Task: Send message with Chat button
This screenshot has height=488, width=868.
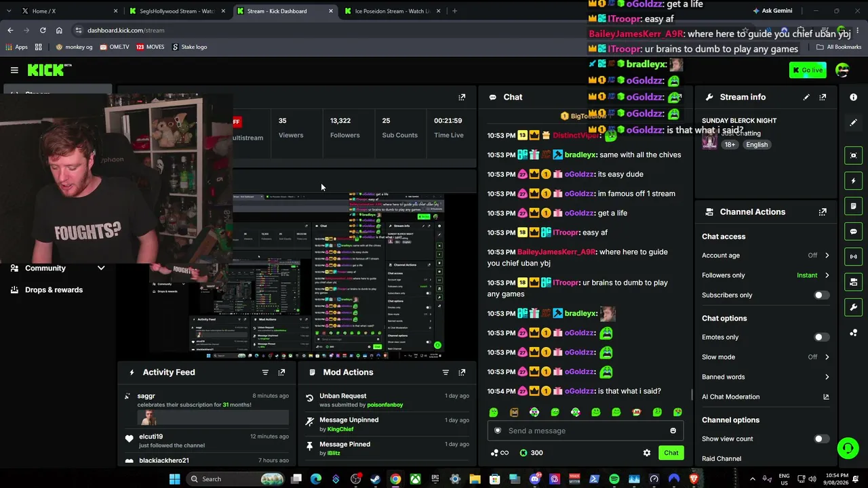Action: pyautogui.click(x=671, y=453)
